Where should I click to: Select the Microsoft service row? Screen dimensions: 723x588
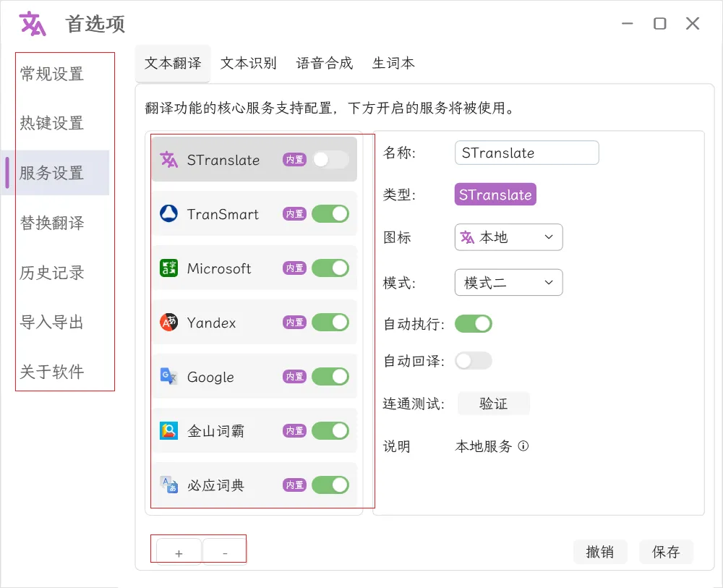pos(254,268)
